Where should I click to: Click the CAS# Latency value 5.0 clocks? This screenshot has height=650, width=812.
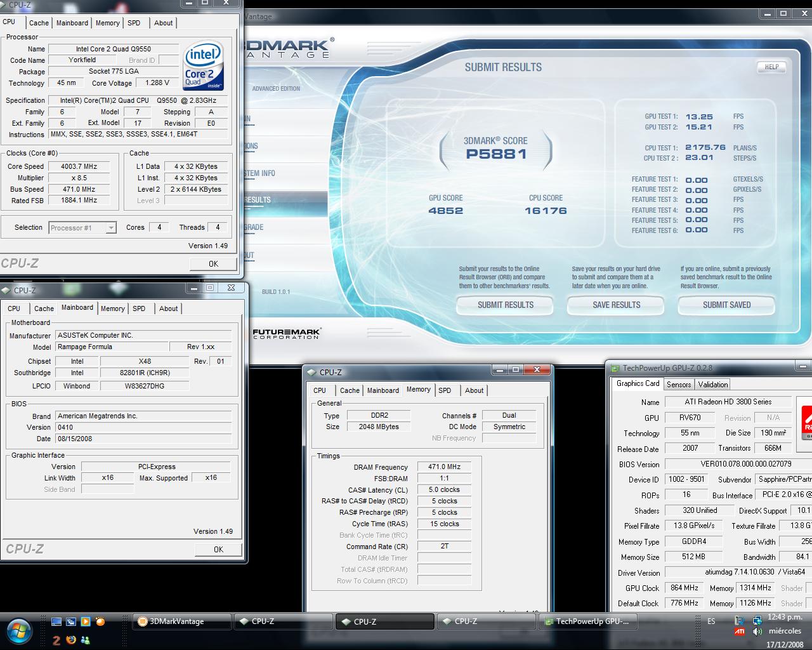[444, 490]
